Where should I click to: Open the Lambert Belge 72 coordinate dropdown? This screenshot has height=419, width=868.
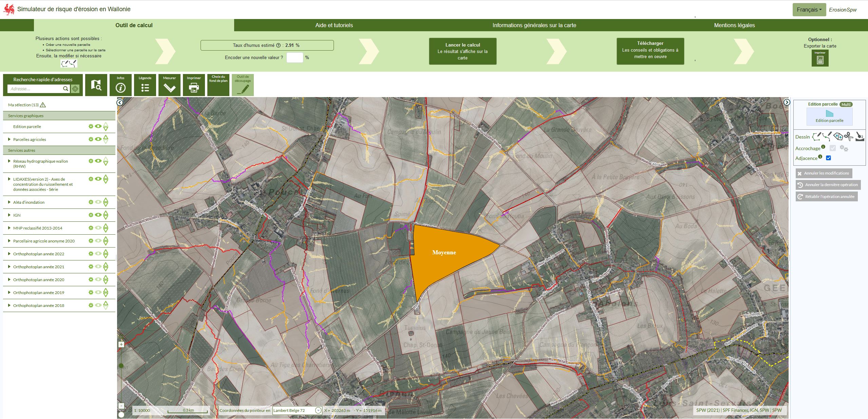[297, 411]
